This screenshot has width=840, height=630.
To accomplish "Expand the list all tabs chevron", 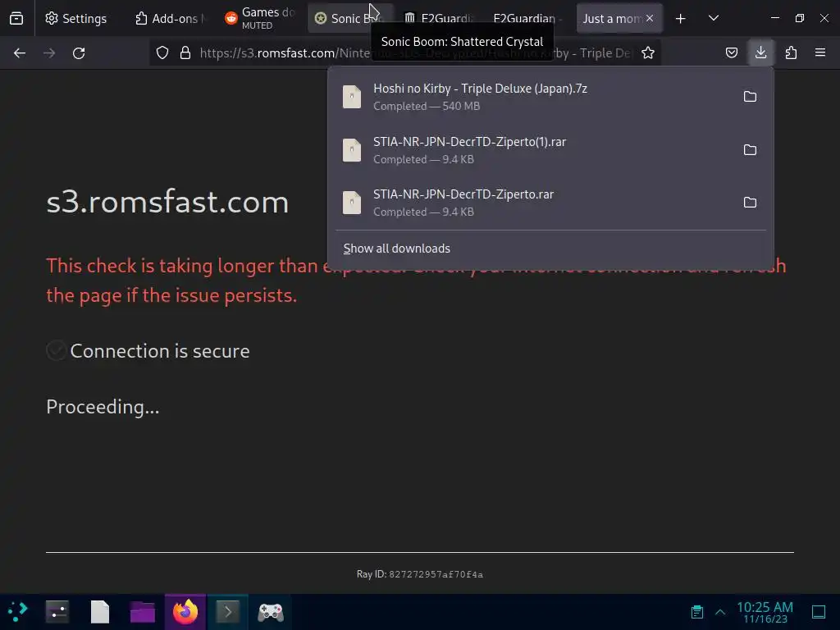I will (x=713, y=18).
